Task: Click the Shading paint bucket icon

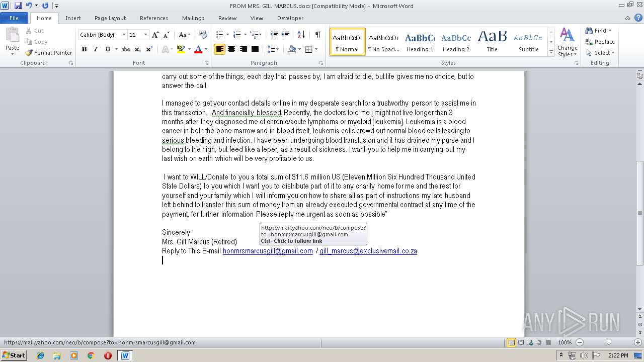Action: 291,49
